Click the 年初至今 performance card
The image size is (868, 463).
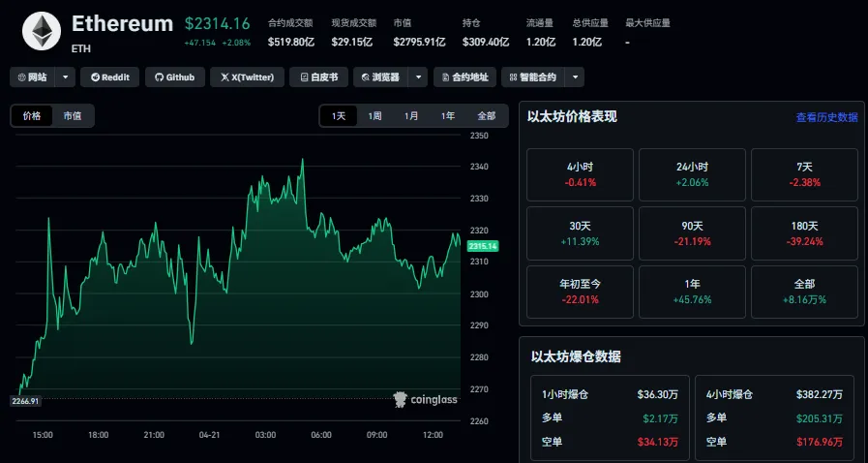581,292
